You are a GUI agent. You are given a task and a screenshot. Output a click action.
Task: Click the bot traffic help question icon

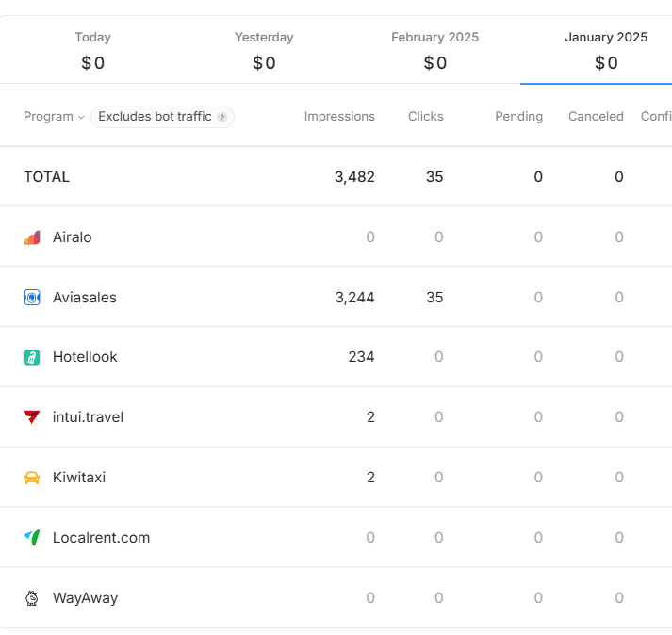tap(222, 118)
